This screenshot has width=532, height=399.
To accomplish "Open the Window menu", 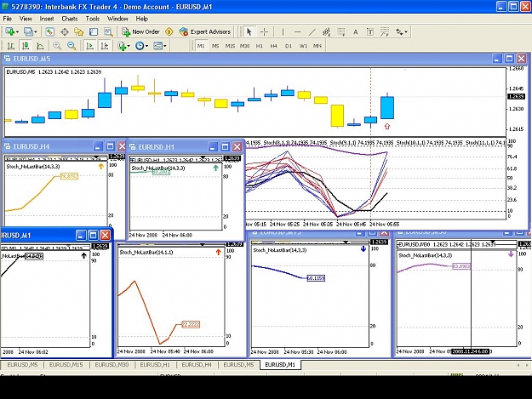I will pos(117,19).
